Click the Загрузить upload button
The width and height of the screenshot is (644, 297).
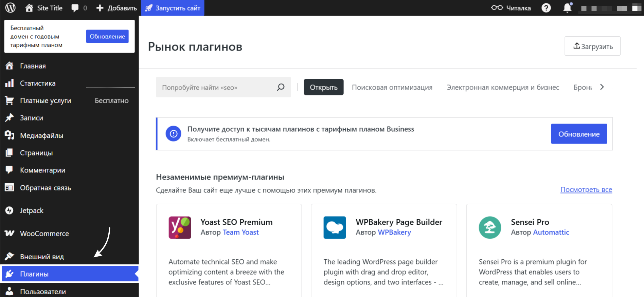tap(592, 46)
